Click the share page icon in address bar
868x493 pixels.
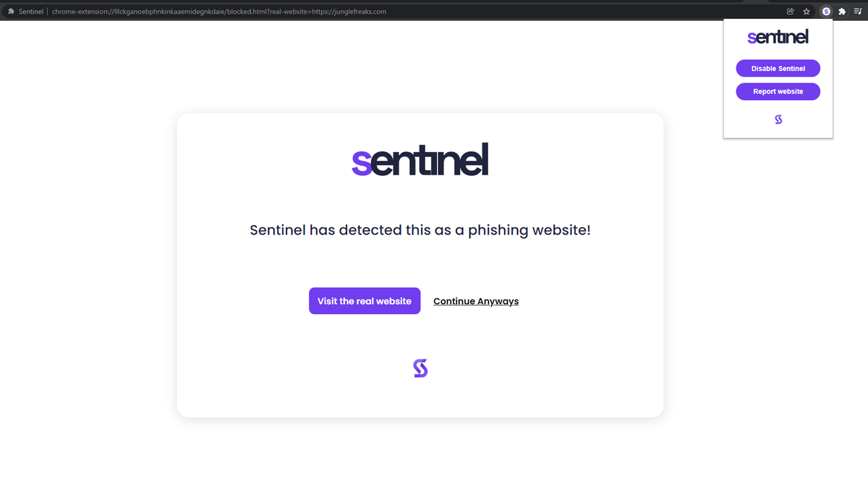pos(791,12)
